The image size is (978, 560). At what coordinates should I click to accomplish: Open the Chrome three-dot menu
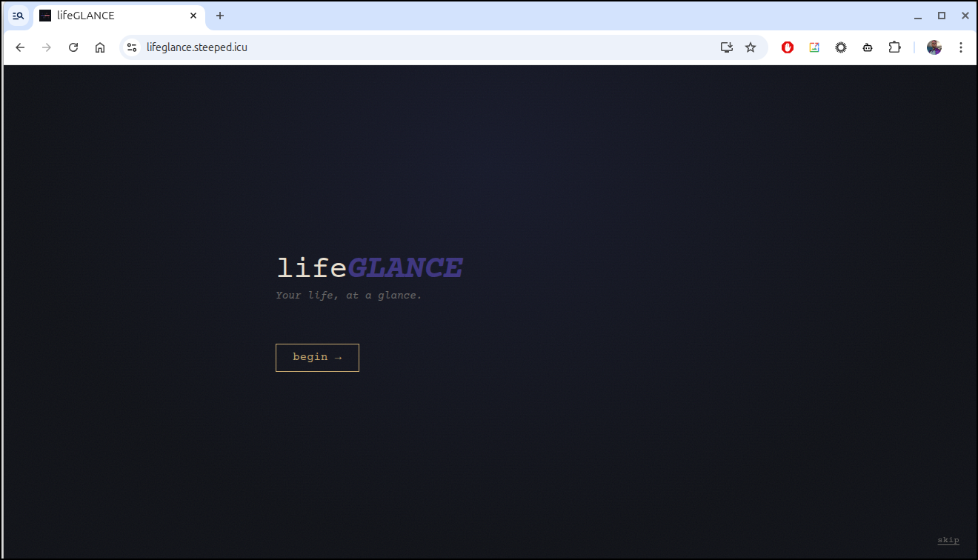pos(961,47)
